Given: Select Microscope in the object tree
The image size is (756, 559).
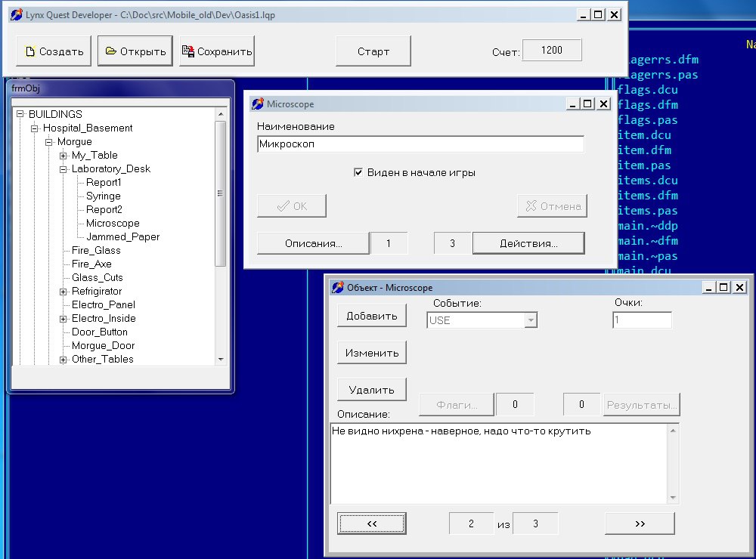Looking at the screenshot, I should 113,224.
